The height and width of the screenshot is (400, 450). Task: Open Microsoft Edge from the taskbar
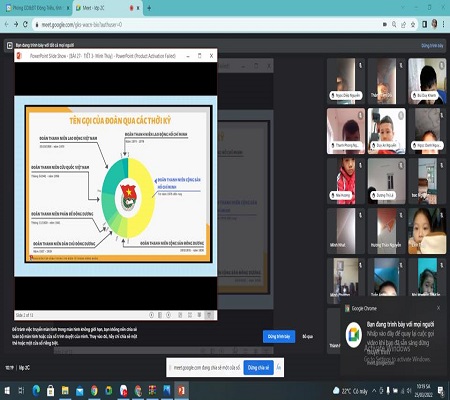pyautogui.click(x=36, y=391)
